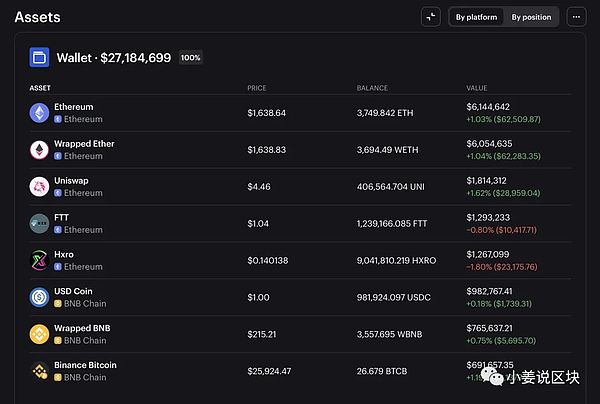Image resolution: width=600 pixels, height=404 pixels.
Task: Sort by the VALUE column header
Action: tap(477, 88)
